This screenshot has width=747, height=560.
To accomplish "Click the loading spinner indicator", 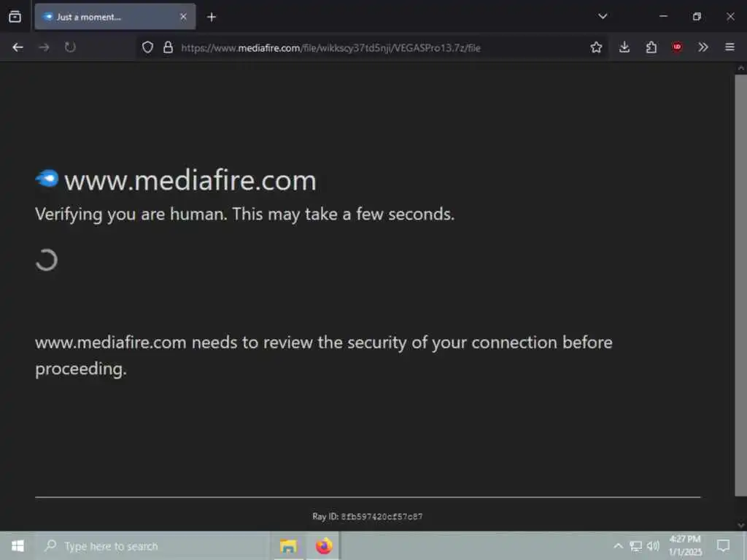I will coord(46,260).
